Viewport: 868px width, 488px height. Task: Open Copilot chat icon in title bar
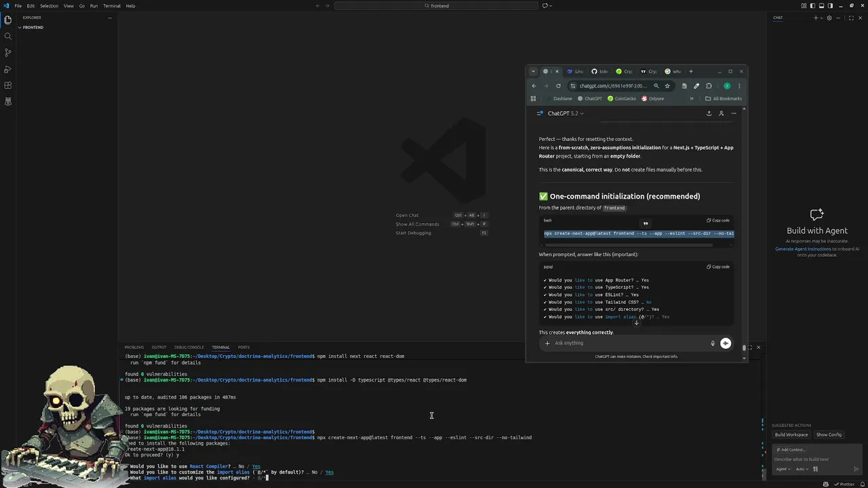coord(545,5)
